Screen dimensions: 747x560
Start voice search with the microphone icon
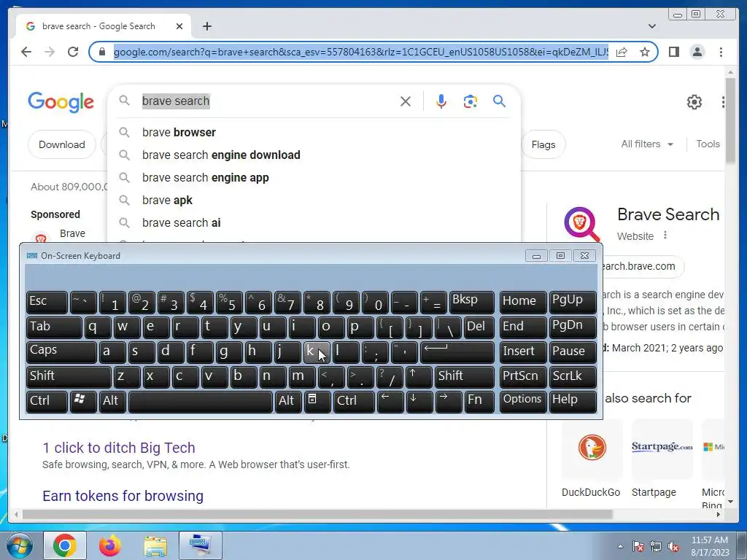(441, 101)
